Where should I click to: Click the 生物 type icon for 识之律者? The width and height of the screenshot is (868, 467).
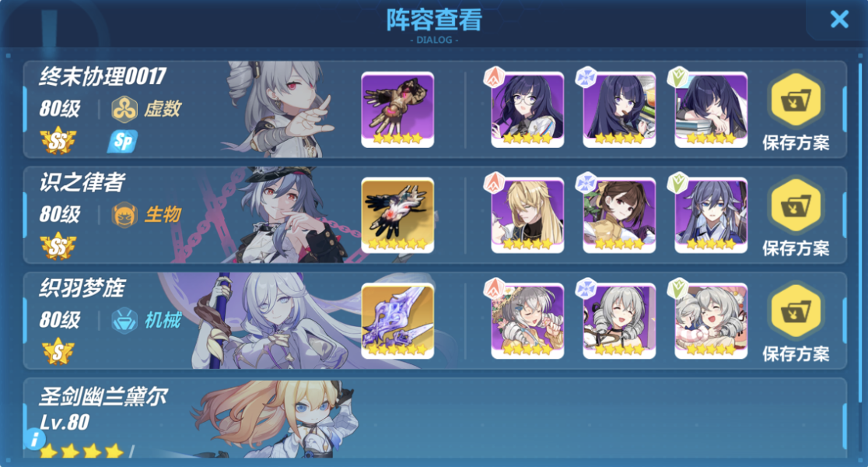point(124,215)
